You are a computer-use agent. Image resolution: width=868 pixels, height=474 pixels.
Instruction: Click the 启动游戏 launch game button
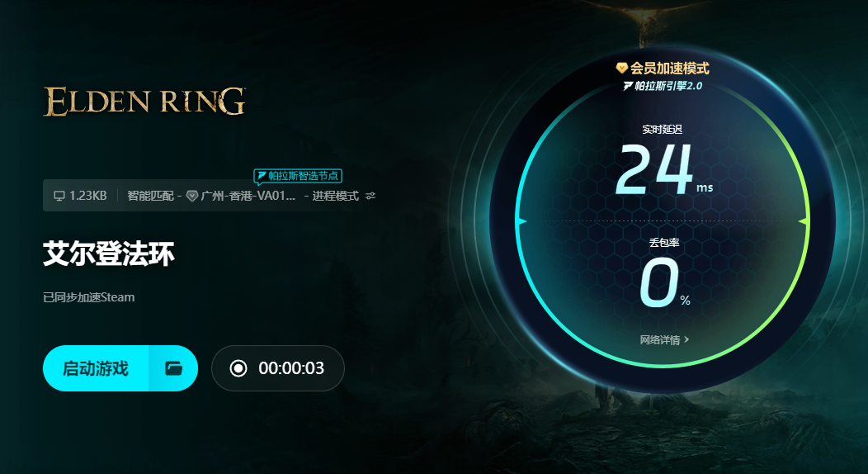point(96,368)
